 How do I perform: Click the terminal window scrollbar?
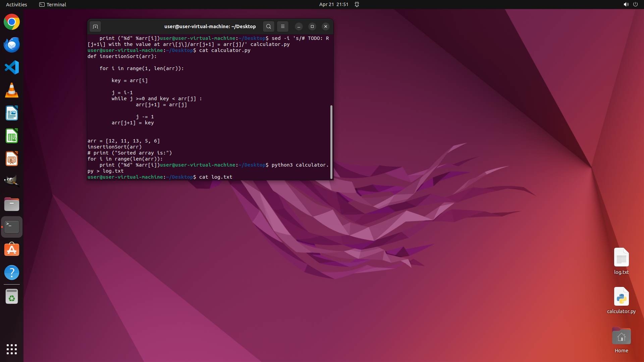(x=331, y=142)
